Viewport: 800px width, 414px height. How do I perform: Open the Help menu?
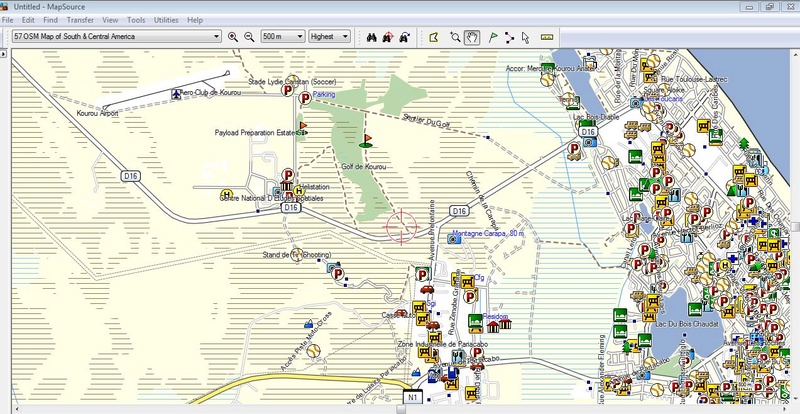point(195,20)
